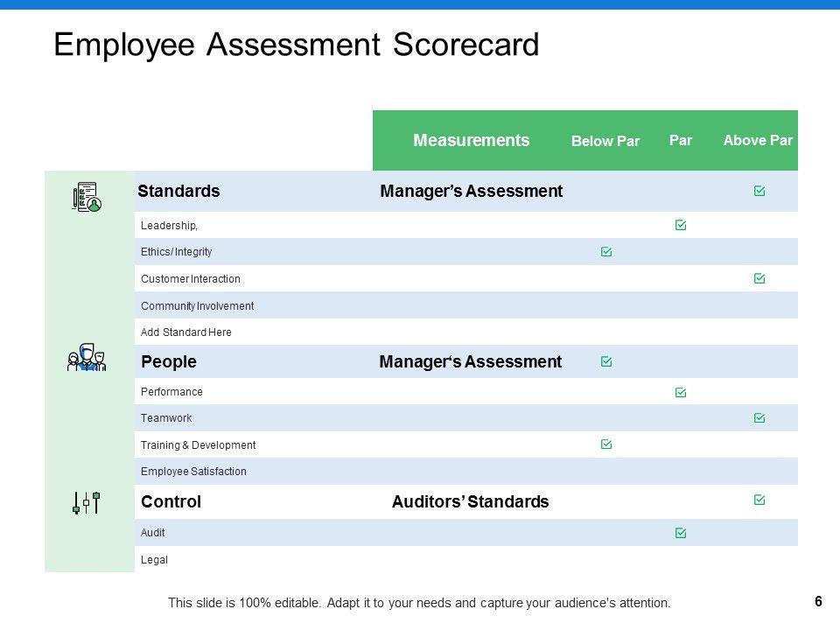Click the Standards checklist profile icon
Viewport: 840px width, 630px height.
pyautogui.click(x=87, y=198)
